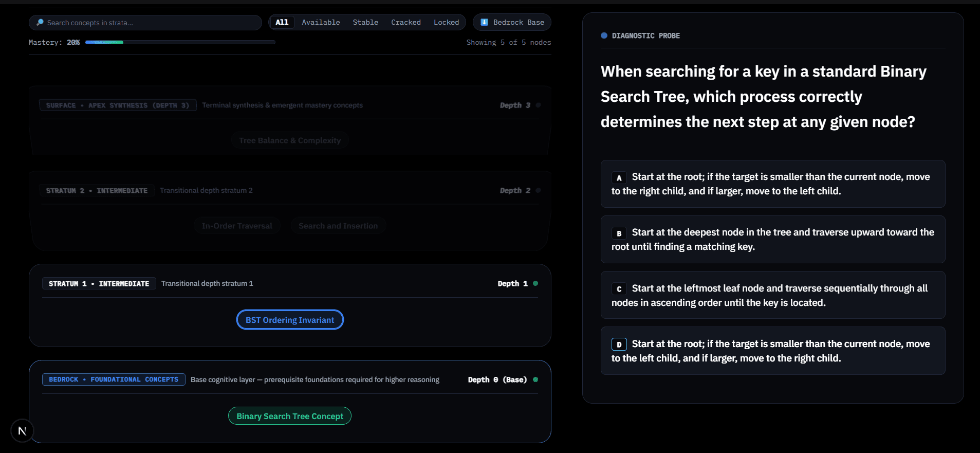Click the green Depth 1 status dot
Image resolution: width=980 pixels, height=453 pixels.
(x=535, y=283)
